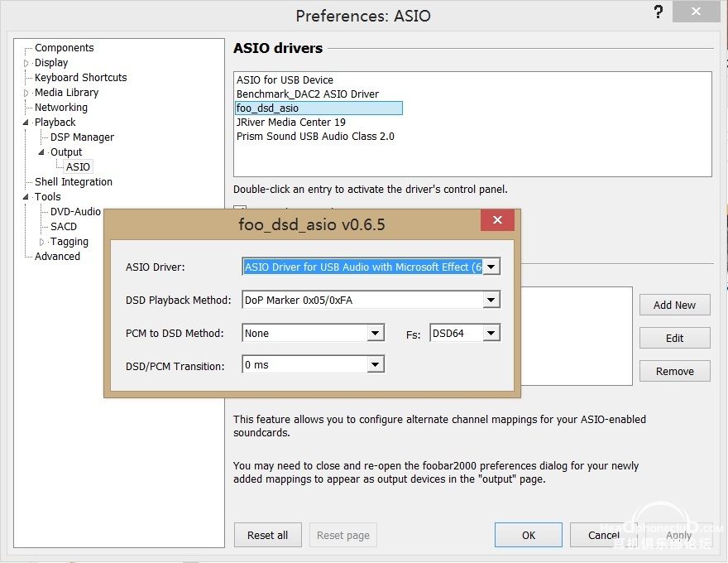The width and height of the screenshot is (728, 563).
Task: Open the Fs sample rate dropdown
Action: [x=491, y=333]
